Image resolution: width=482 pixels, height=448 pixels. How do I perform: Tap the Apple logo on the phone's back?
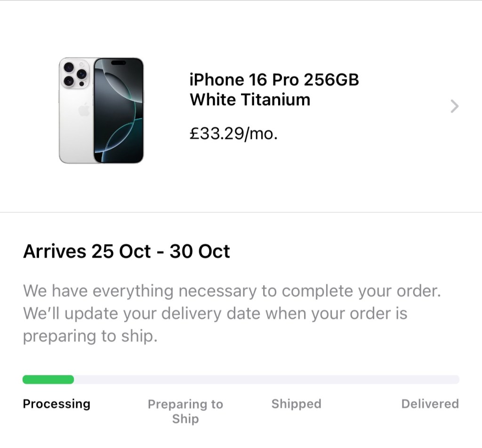(x=84, y=111)
